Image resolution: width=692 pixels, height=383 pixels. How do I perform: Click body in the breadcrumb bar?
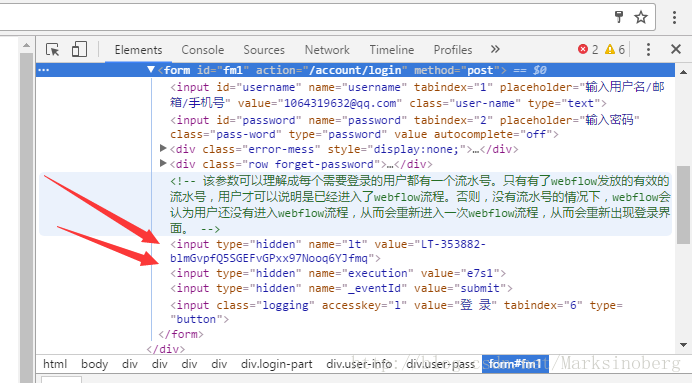(x=94, y=364)
